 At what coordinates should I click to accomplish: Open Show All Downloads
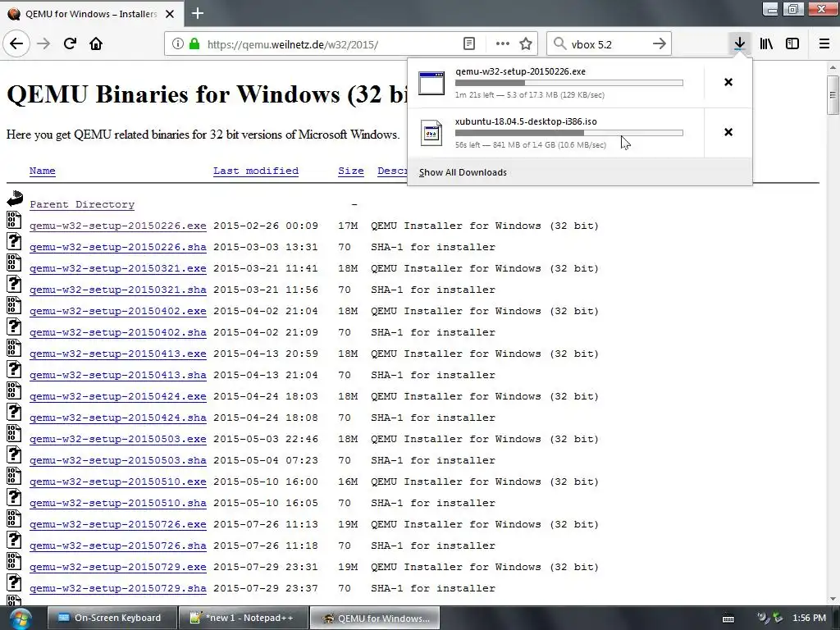(463, 172)
